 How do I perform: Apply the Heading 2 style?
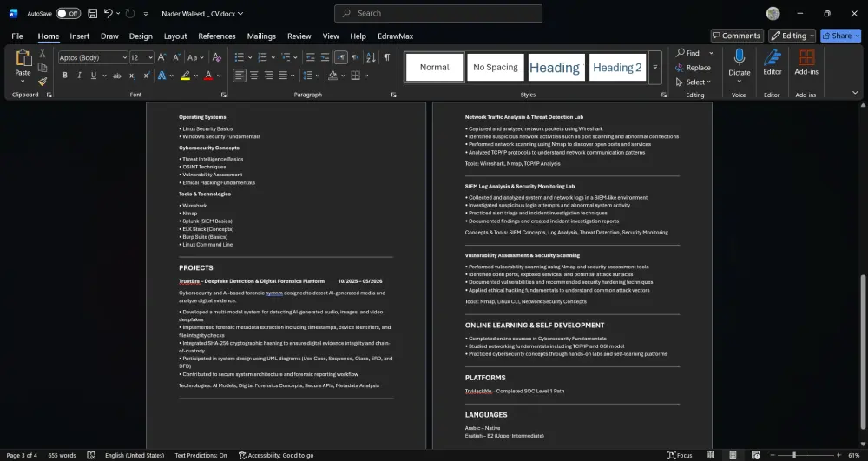617,68
